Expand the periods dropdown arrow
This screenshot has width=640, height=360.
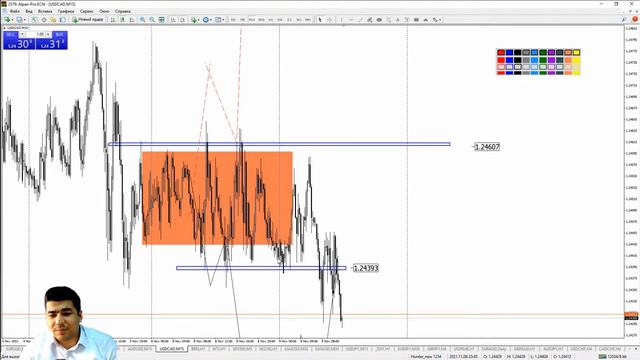(211, 20)
